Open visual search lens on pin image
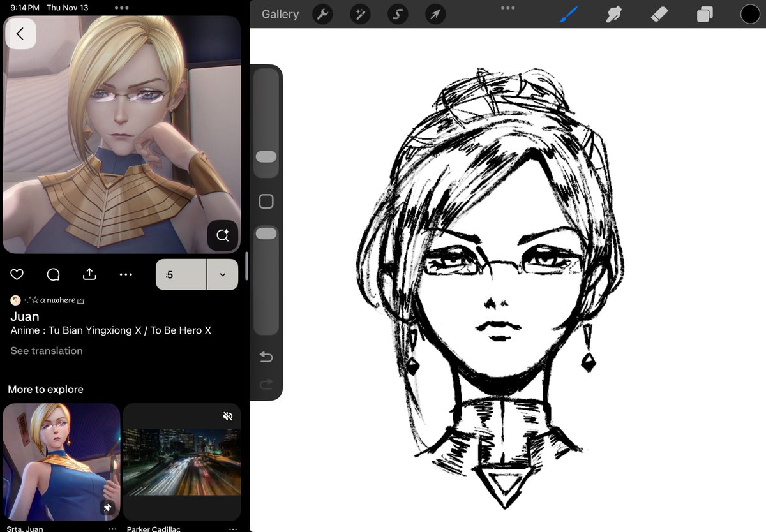Screen dimensions: 766x532 click(x=222, y=235)
